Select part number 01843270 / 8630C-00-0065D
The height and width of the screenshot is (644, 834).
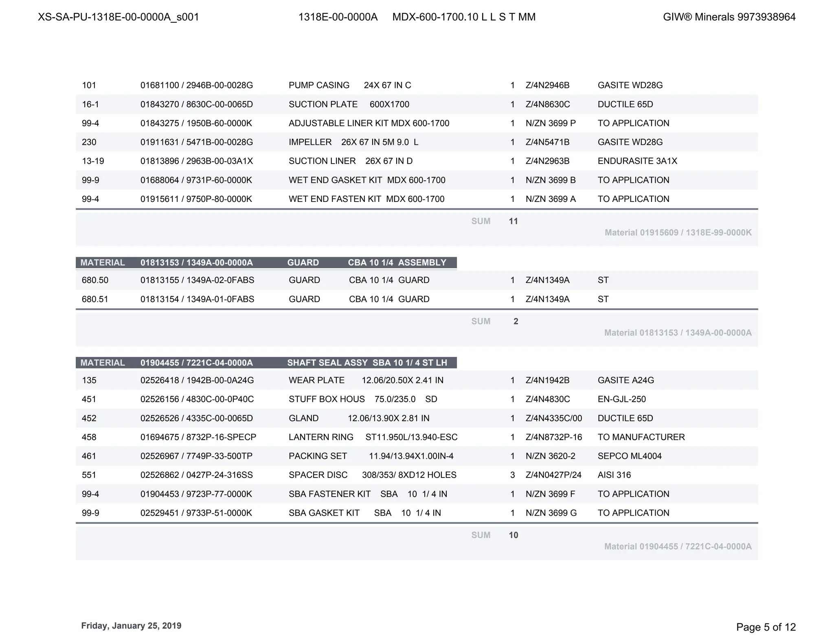[x=196, y=105]
